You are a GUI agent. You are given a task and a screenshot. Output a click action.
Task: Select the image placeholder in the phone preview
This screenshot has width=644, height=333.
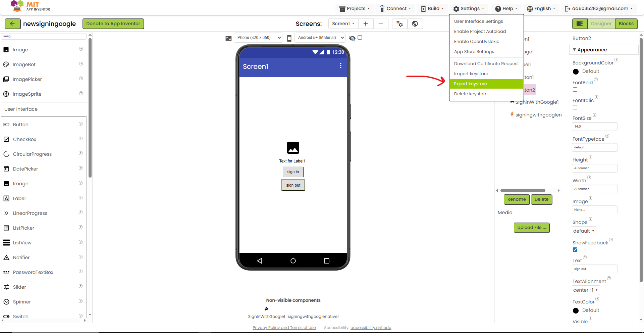click(x=293, y=148)
